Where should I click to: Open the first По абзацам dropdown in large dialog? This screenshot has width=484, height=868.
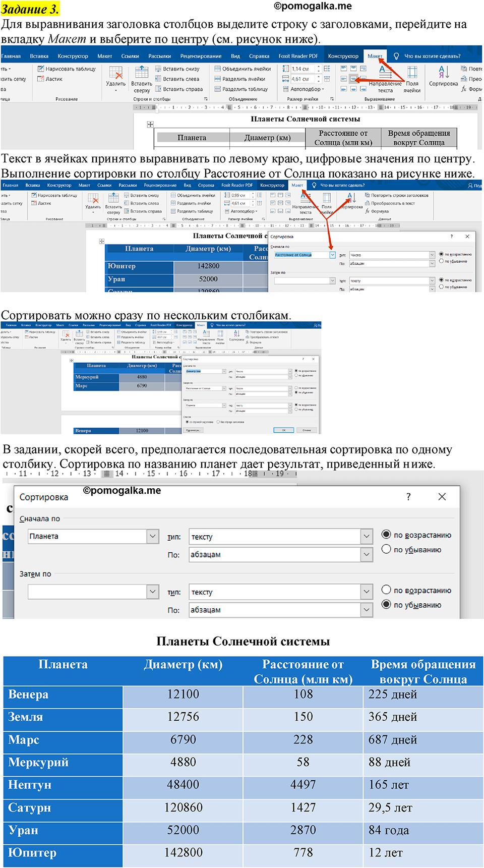click(x=367, y=554)
